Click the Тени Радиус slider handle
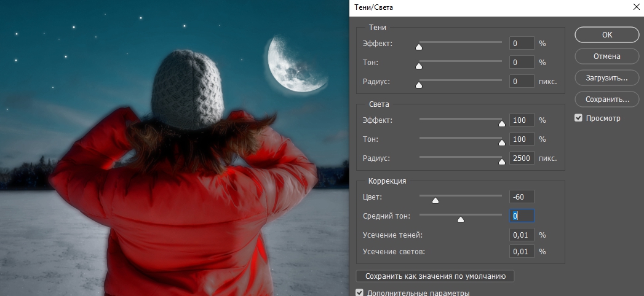 (419, 85)
